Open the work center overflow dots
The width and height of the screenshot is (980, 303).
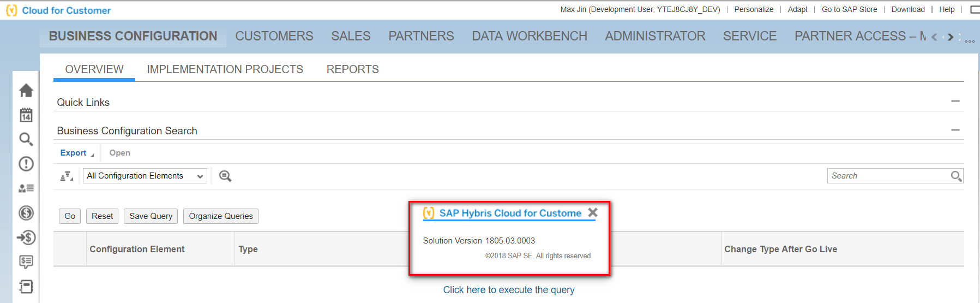point(970,41)
